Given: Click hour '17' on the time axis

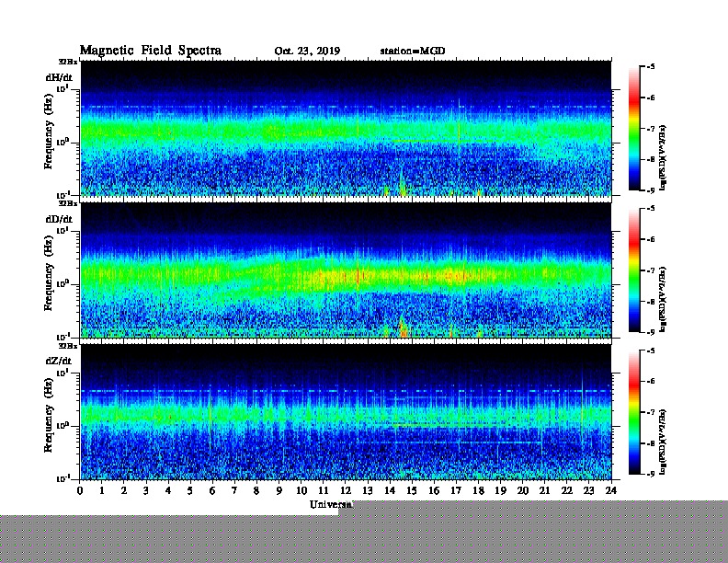Looking at the screenshot, I should [x=456, y=490].
